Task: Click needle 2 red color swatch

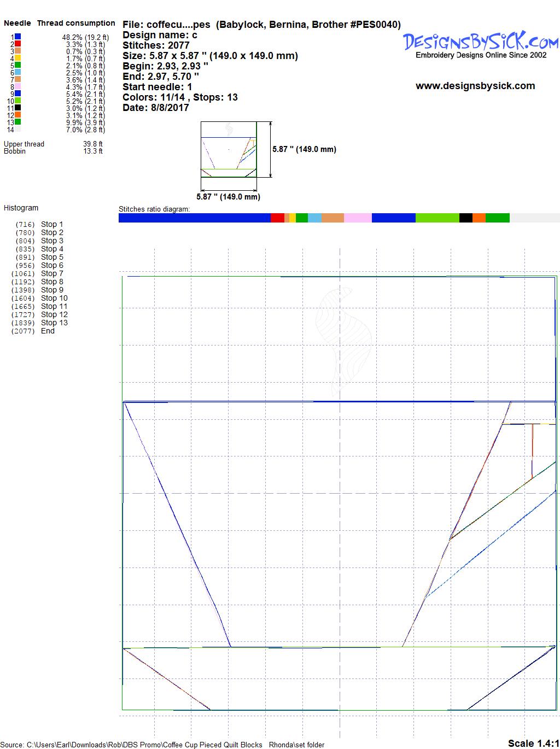Action: tap(18, 44)
